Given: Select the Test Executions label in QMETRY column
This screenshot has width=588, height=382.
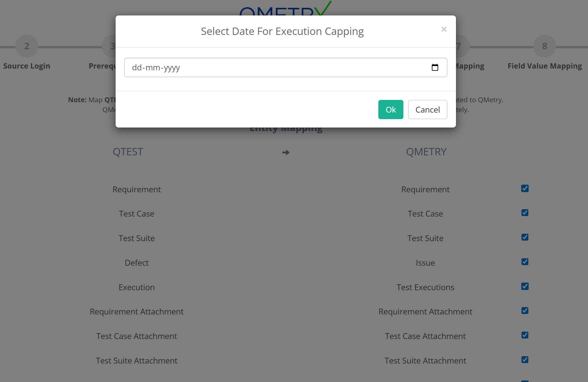Looking at the screenshot, I should [x=425, y=287].
